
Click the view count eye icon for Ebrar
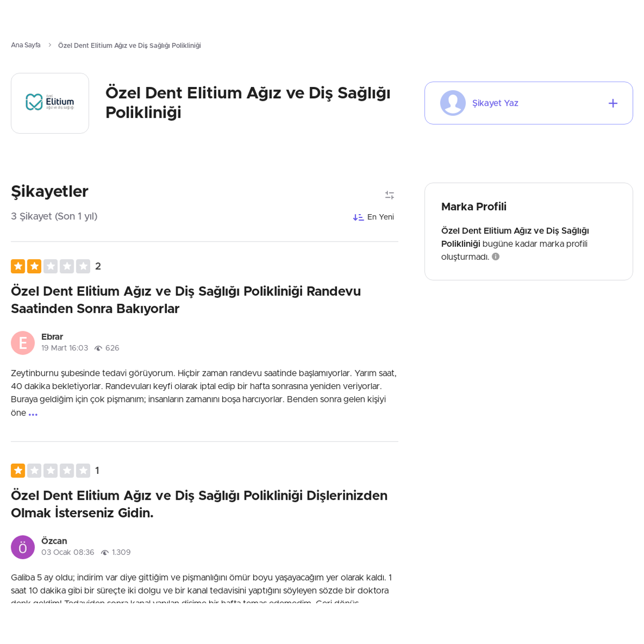[98, 348]
